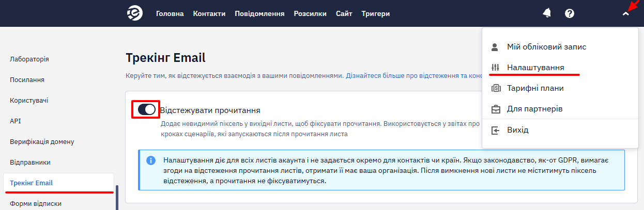This screenshot has width=644, height=210.
Task: Click the Трекінг Email page heading
Action: [x=165, y=57]
